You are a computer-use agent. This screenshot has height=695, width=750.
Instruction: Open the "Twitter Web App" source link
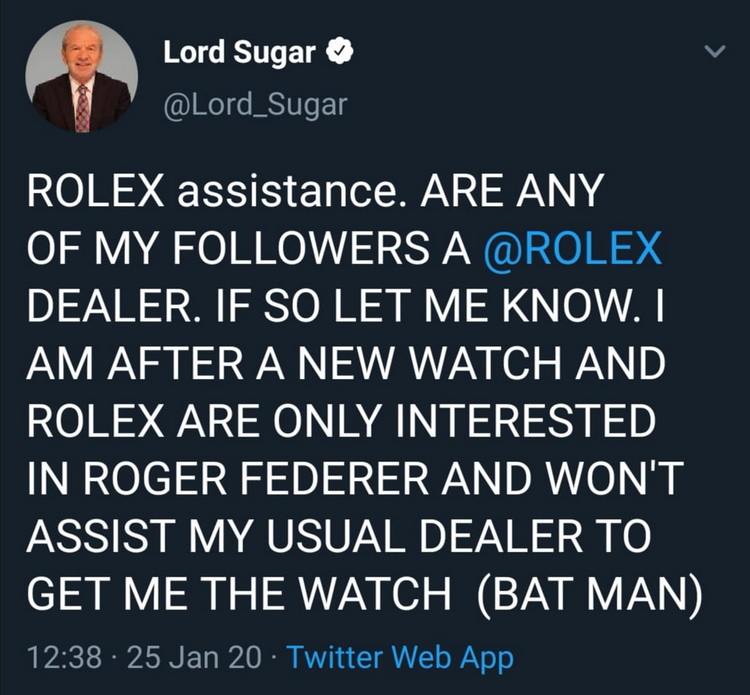(400, 657)
